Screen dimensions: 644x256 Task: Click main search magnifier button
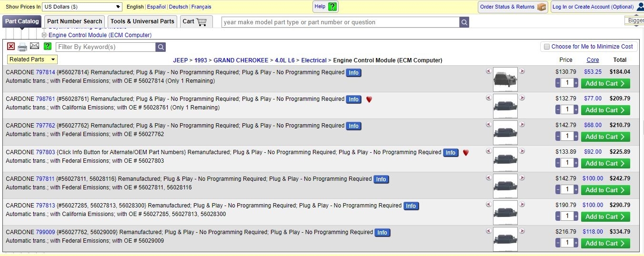pyautogui.click(x=464, y=22)
